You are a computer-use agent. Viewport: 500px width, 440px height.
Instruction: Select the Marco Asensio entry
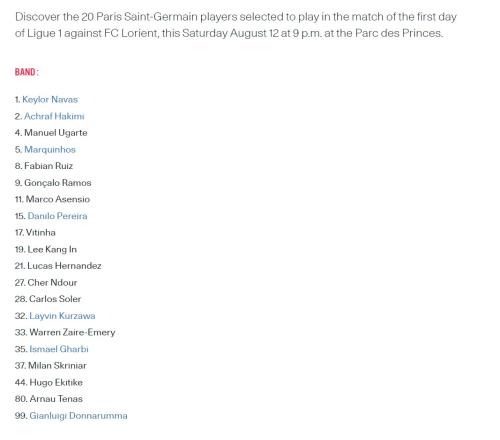coord(52,199)
